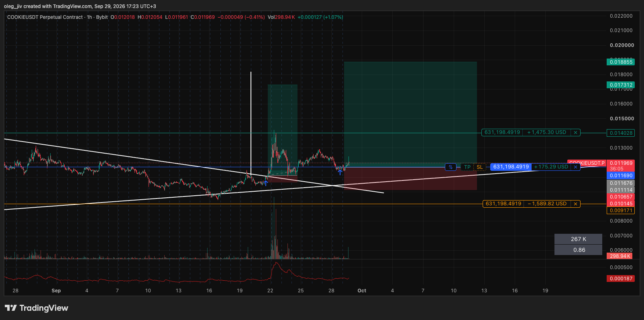
Task: Cancel the stop-loss order showing −1,589.82 USD
Action: [x=575, y=204]
